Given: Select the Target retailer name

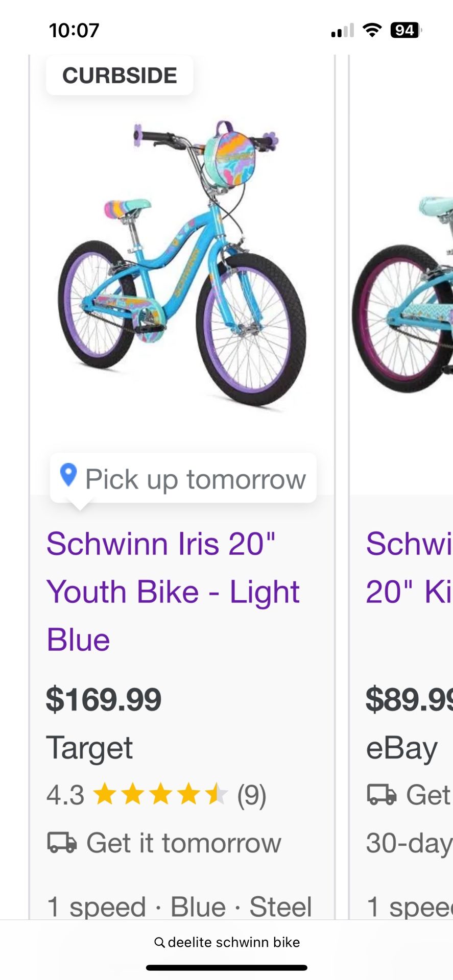Looking at the screenshot, I should pyautogui.click(x=89, y=747).
